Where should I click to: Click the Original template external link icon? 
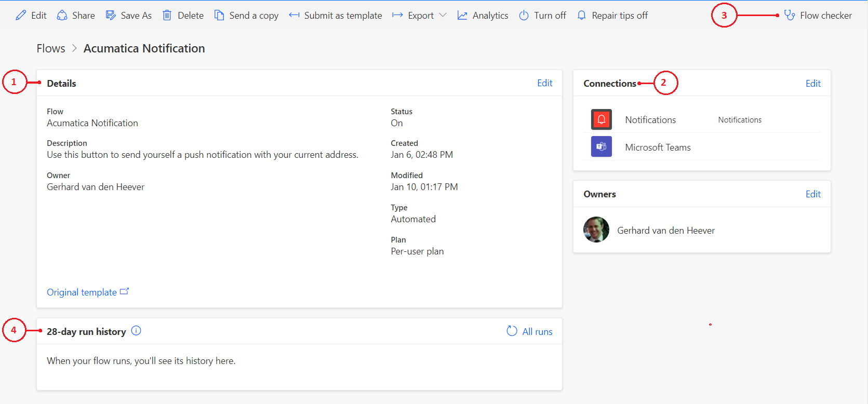pos(125,291)
